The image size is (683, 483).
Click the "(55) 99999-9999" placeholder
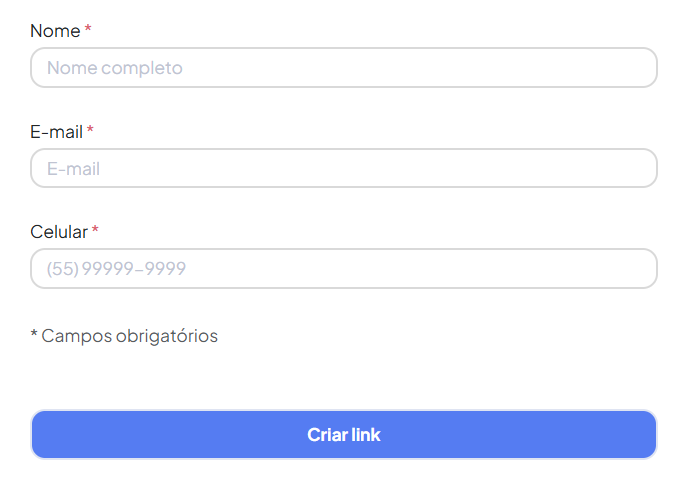116,268
